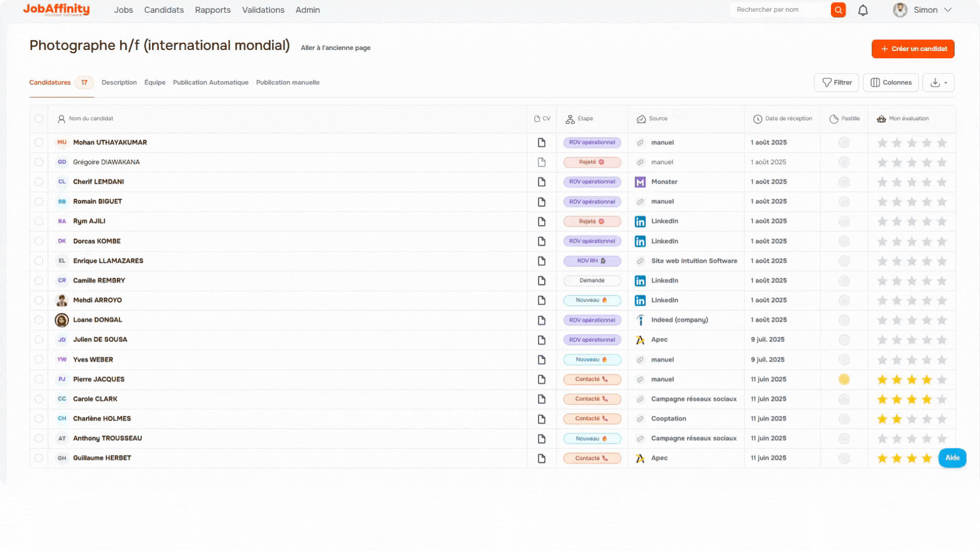Switch to the Publication Automatique tab
The width and height of the screenshot is (980, 551).
tap(210, 83)
